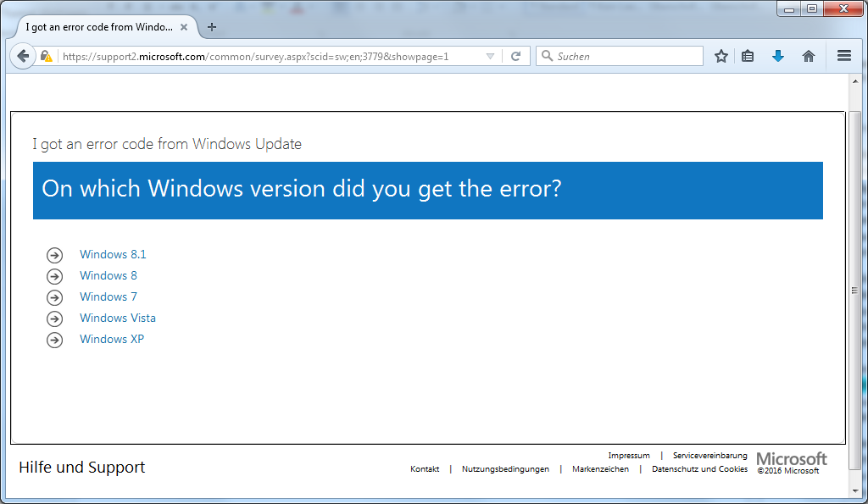Click the address bar URL
This screenshot has width=868, height=504.
coord(256,57)
